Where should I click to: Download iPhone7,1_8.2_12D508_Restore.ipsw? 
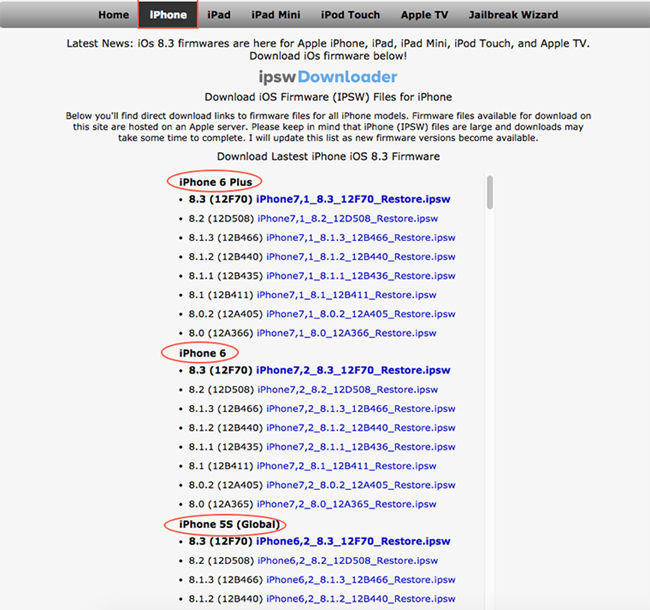point(348,218)
